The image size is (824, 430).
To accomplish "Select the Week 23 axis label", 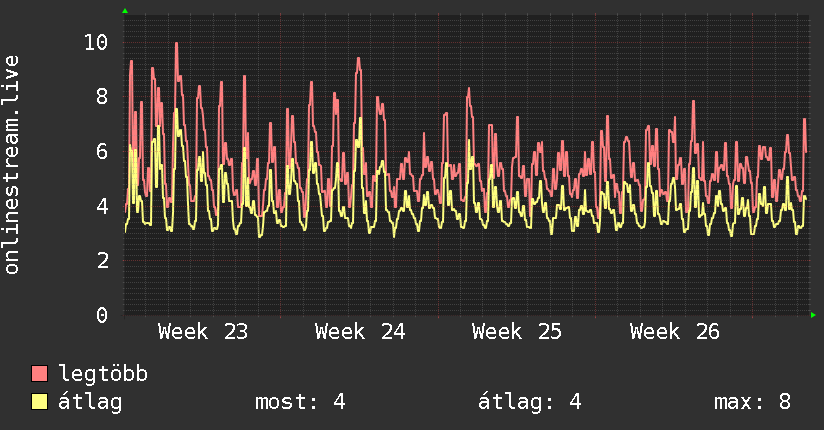I will click(x=203, y=332).
